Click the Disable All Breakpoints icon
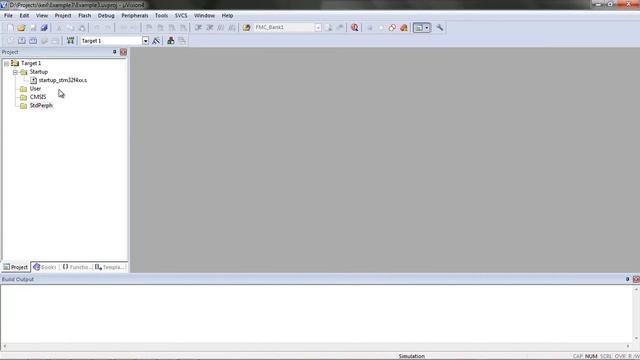Image resolution: width=640 pixels, height=360 pixels. (392, 28)
